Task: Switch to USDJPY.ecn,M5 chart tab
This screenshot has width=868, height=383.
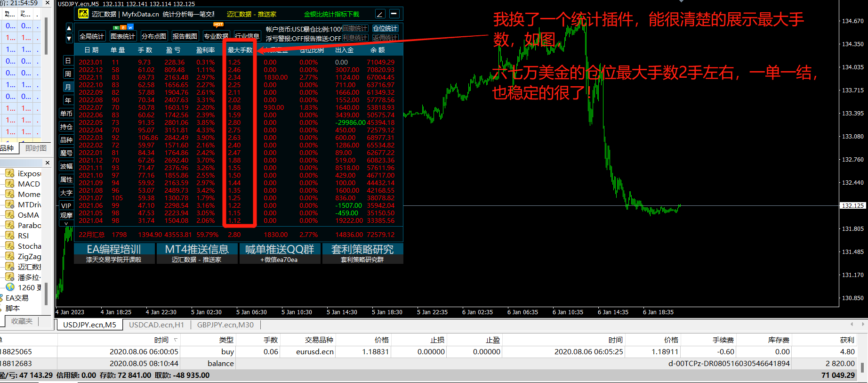Action: (x=89, y=325)
